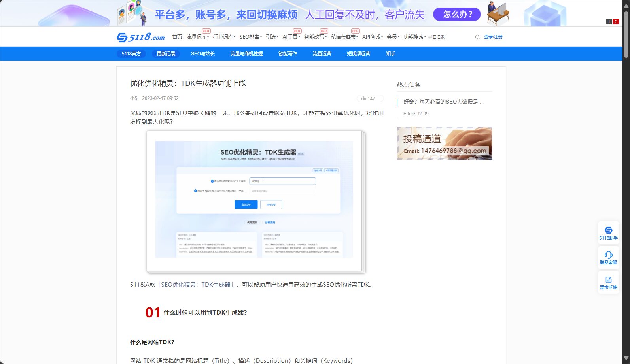This screenshot has height=364, width=630.
Task: Click the article title 优化优化精灵：TDK生成器功能上线
Action: 188,83
